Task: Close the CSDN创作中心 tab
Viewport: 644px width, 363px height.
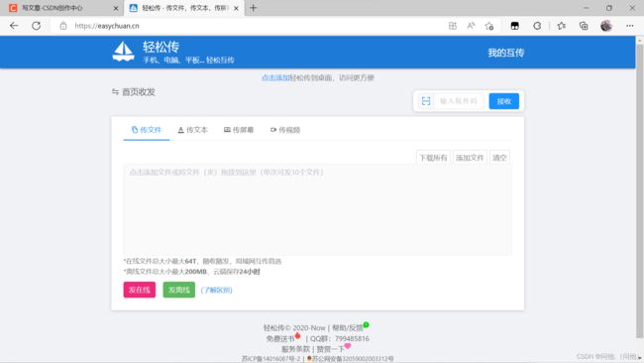Action: point(115,8)
